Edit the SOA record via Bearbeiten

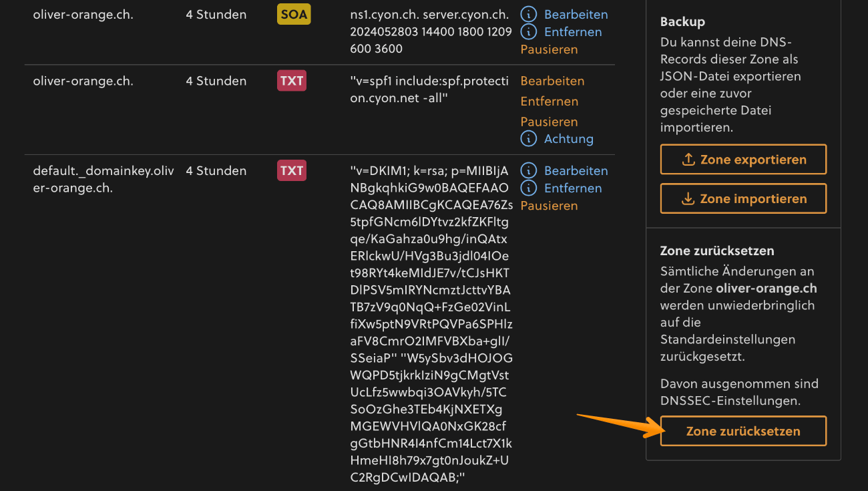pos(576,14)
